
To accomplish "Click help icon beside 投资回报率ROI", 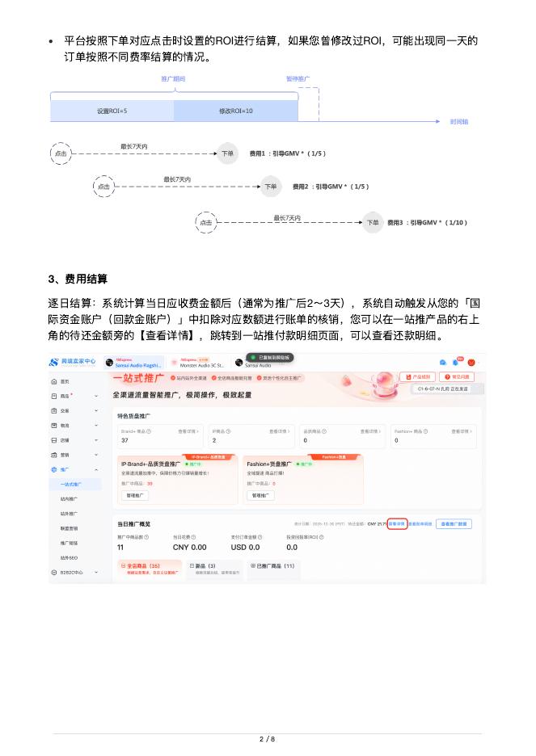I will click(x=321, y=537).
